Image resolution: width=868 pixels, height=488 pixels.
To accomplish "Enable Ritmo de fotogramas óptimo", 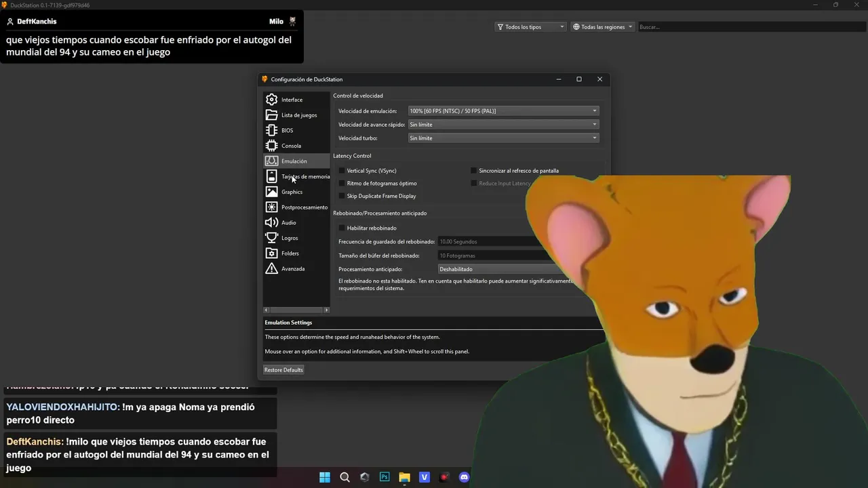I will (x=342, y=184).
